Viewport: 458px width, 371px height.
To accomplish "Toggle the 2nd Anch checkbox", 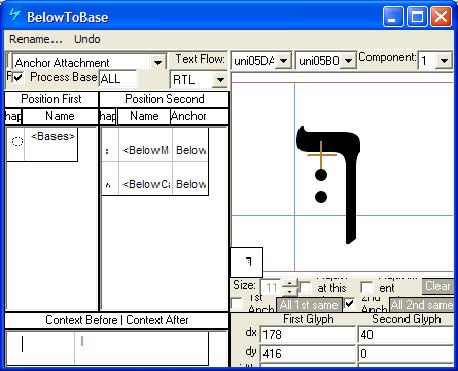I will (x=349, y=304).
